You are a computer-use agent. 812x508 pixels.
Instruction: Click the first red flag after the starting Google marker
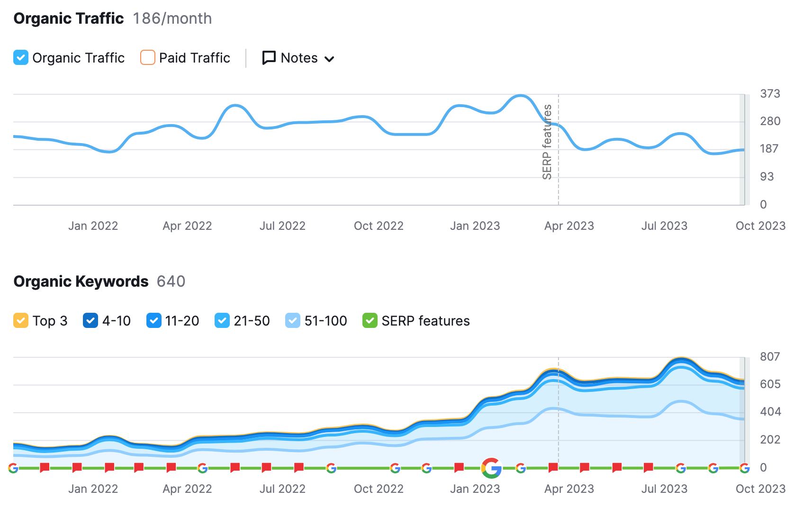[x=45, y=468]
